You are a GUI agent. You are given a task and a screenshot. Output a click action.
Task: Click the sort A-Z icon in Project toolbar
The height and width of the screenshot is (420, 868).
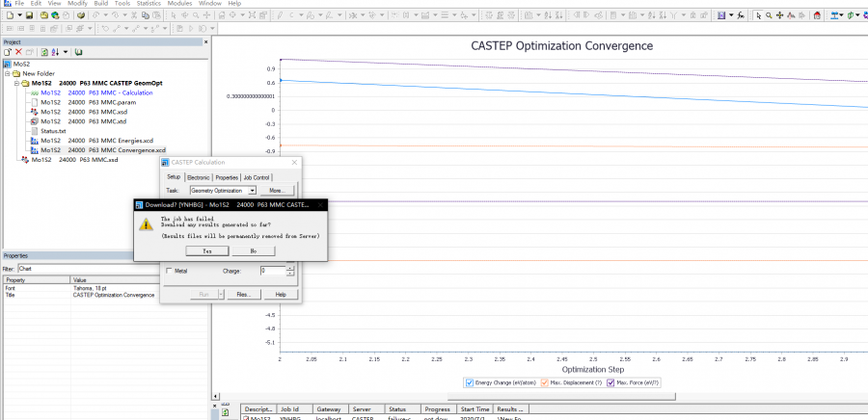click(x=55, y=52)
